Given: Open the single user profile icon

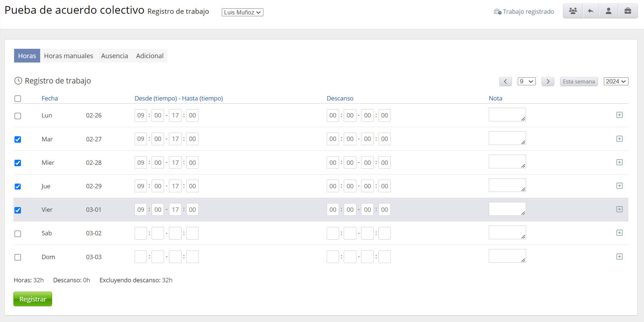Looking at the screenshot, I should pyautogui.click(x=609, y=11).
